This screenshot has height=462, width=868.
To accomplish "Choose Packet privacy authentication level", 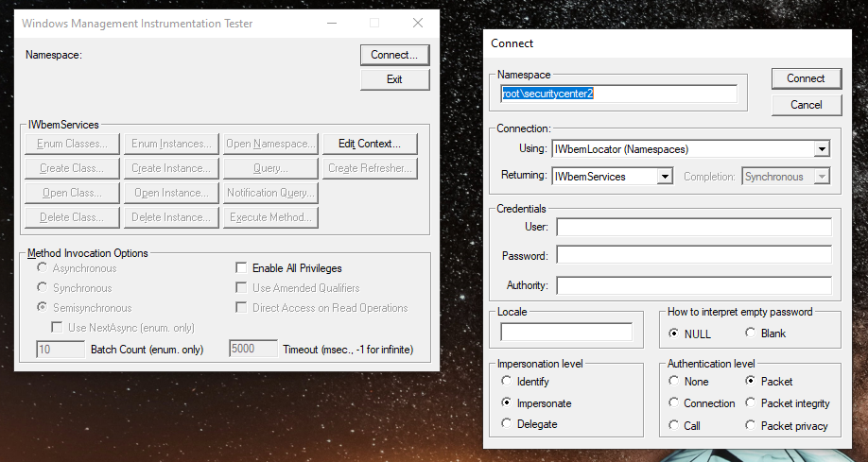I will click(x=751, y=426).
